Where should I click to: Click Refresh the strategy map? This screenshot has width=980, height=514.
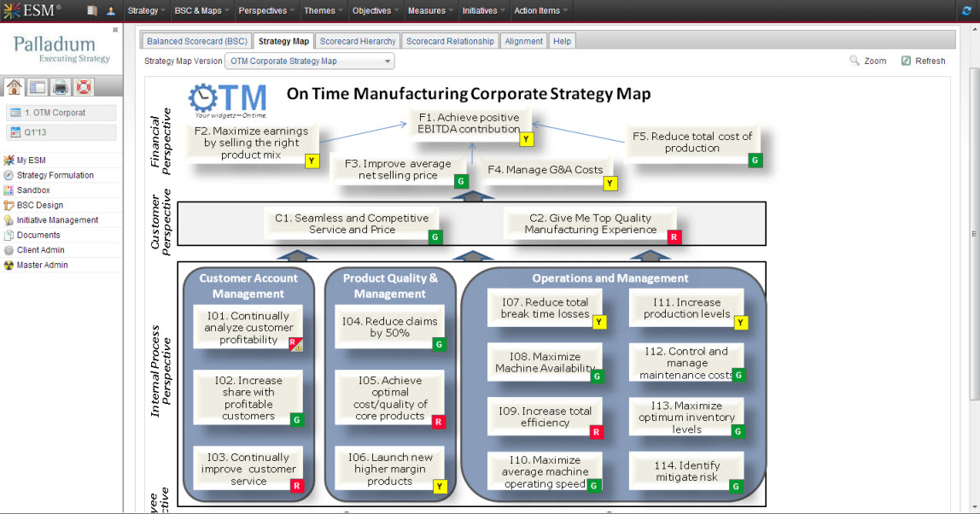923,61
